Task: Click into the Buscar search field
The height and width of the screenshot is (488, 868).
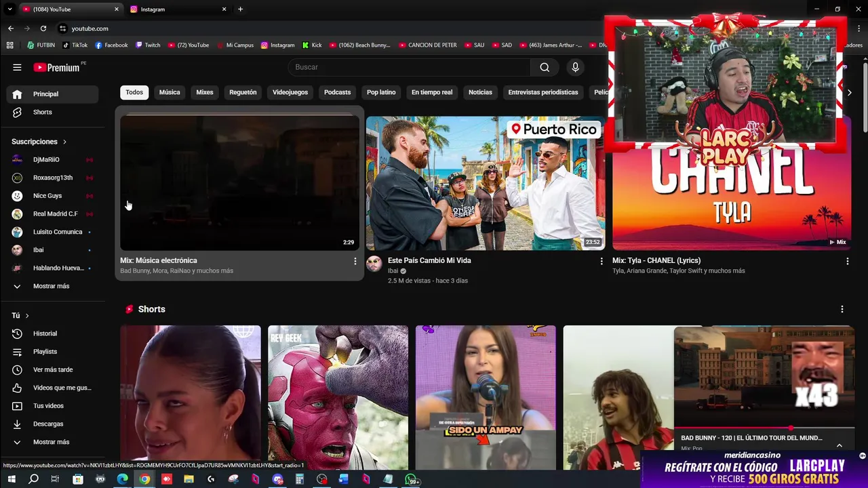Action: coord(410,67)
